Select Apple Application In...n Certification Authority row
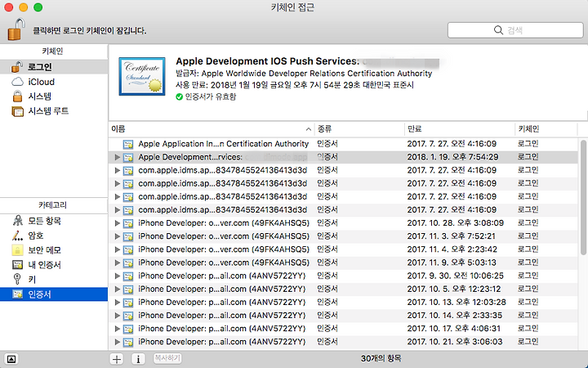This screenshot has height=368, width=588. [343, 144]
